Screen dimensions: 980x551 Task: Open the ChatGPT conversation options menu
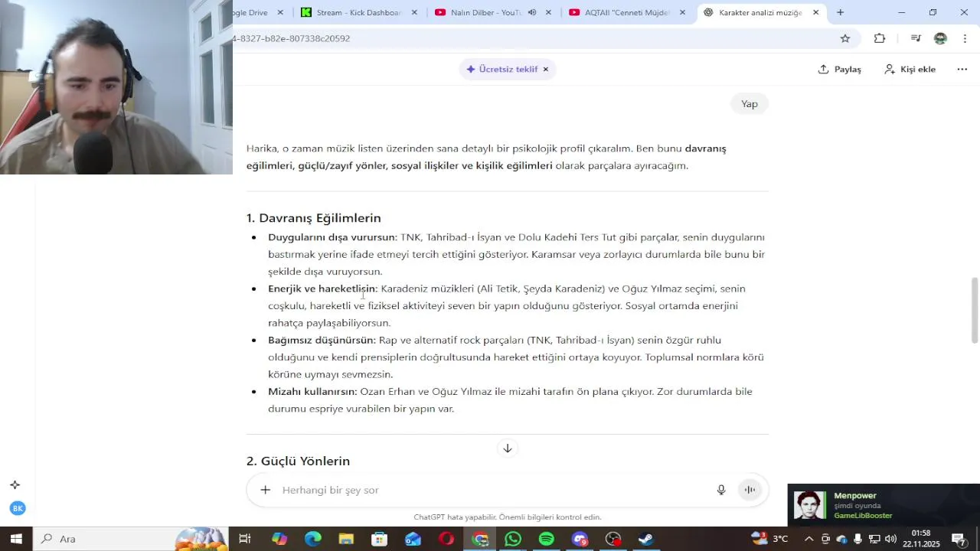(962, 69)
